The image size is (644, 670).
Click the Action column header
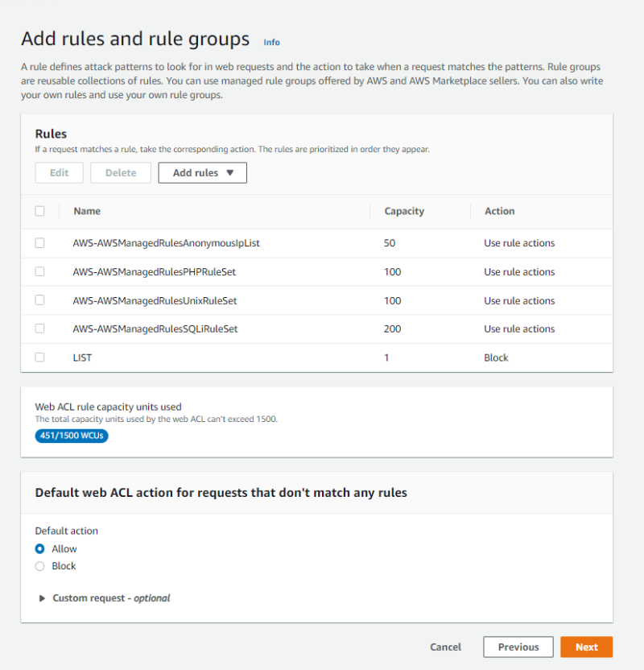pyautogui.click(x=499, y=211)
